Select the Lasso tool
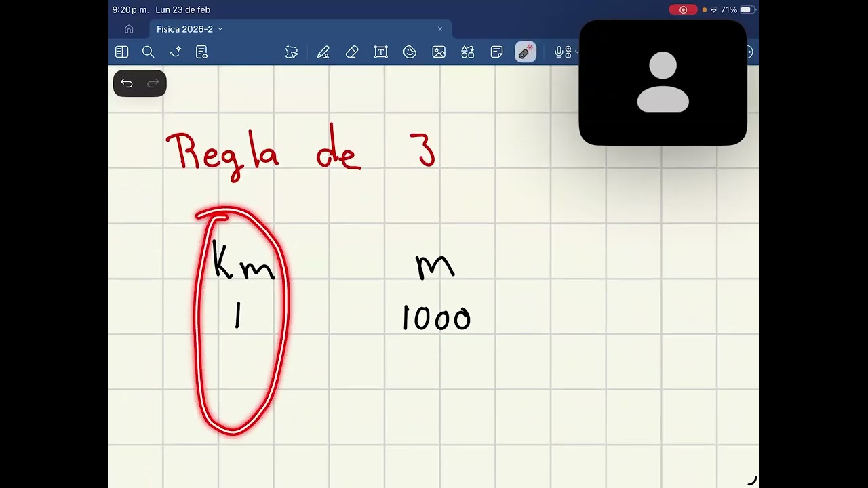Image resolution: width=868 pixels, height=488 pixels. pyautogui.click(x=292, y=52)
